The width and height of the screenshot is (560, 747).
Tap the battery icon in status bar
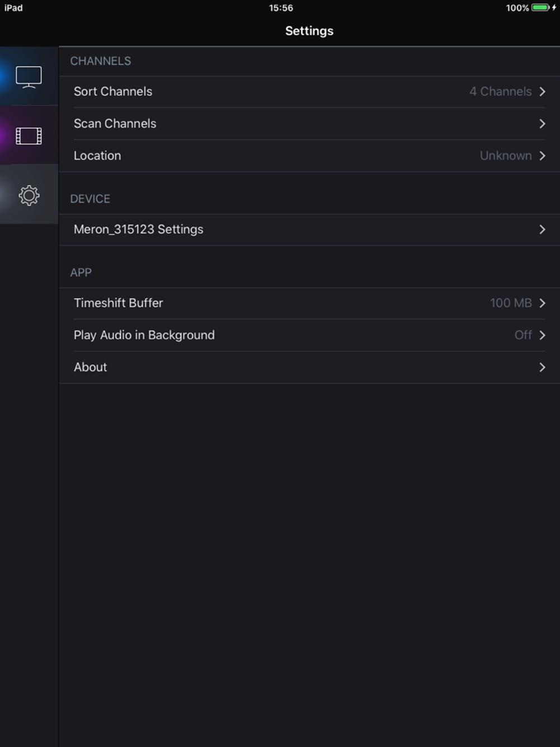(x=540, y=8)
